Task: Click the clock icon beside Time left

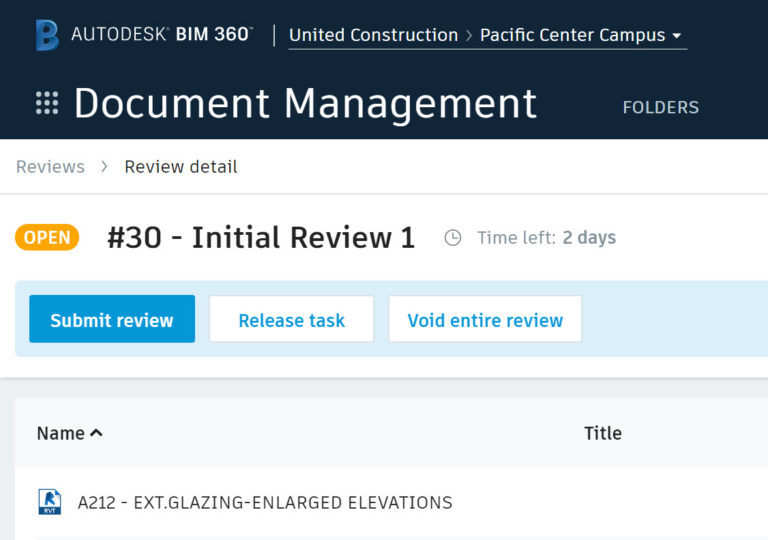Action: click(x=453, y=238)
